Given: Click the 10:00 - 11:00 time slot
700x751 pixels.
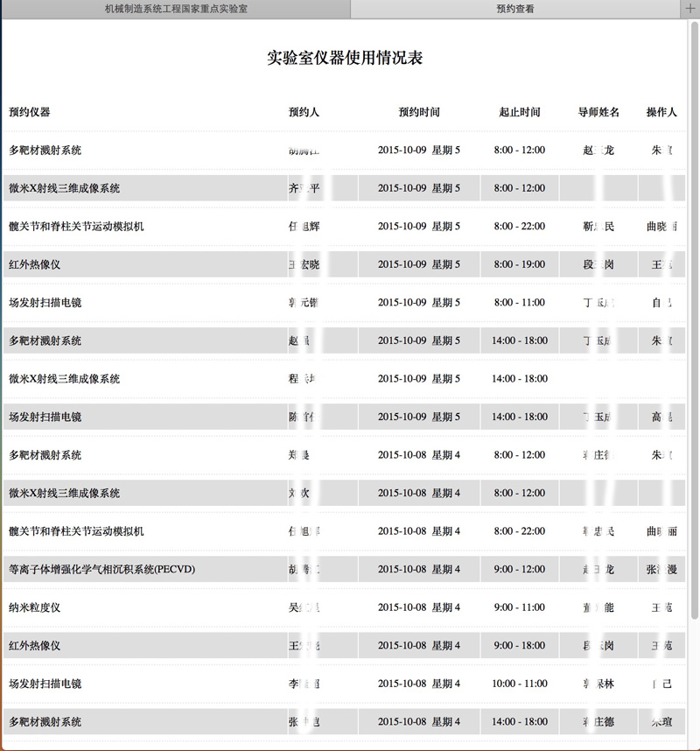Looking at the screenshot, I should coord(519,684).
